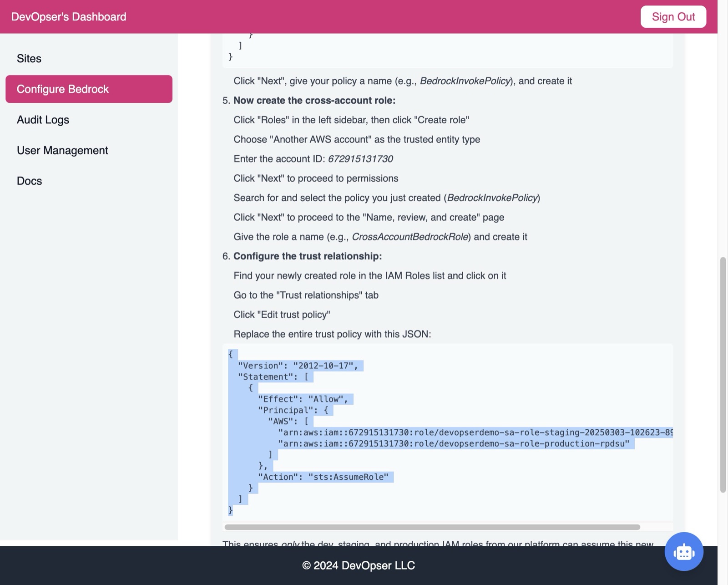This screenshot has width=728, height=585.
Task: Click the first BedrockInvokePolicy italic text
Action: tap(465, 81)
